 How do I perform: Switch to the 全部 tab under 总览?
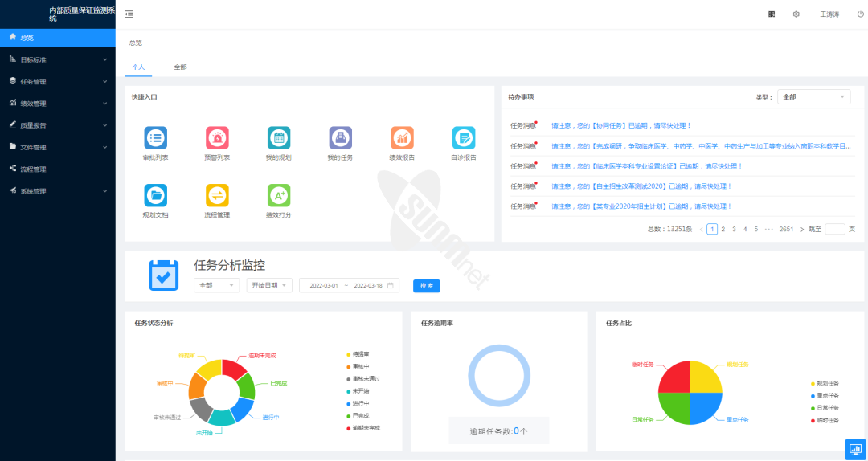[180, 67]
